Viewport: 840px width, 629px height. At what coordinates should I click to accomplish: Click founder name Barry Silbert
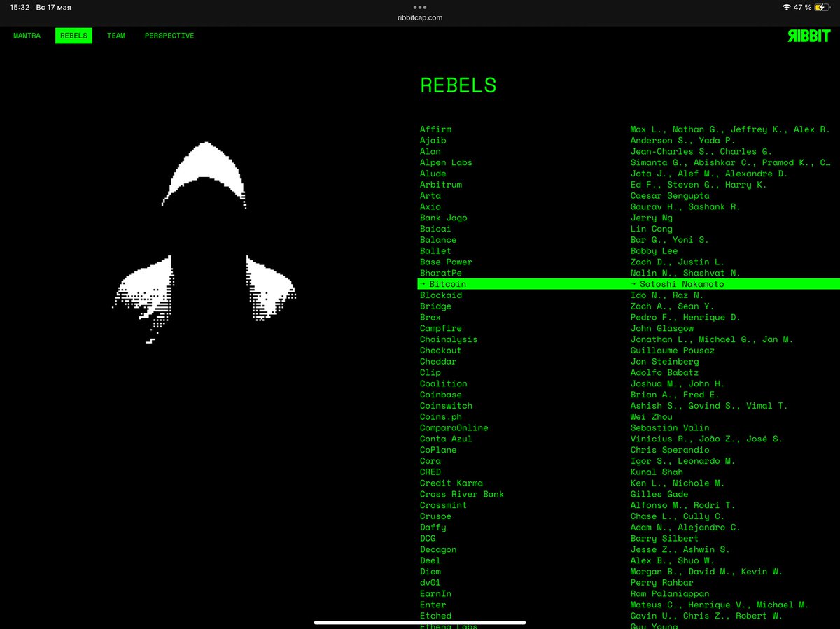664,539
